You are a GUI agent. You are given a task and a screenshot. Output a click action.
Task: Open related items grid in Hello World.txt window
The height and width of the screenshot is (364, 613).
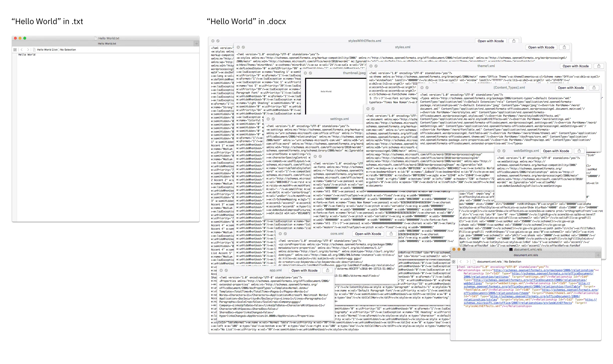point(15,50)
